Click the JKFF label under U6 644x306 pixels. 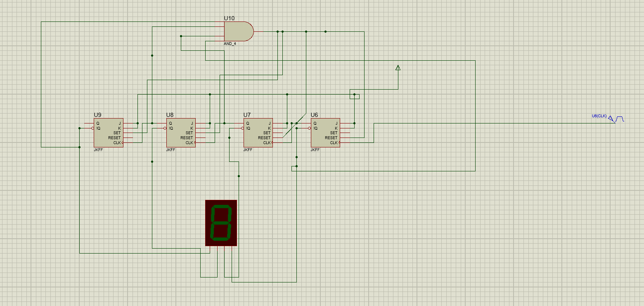point(315,150)
